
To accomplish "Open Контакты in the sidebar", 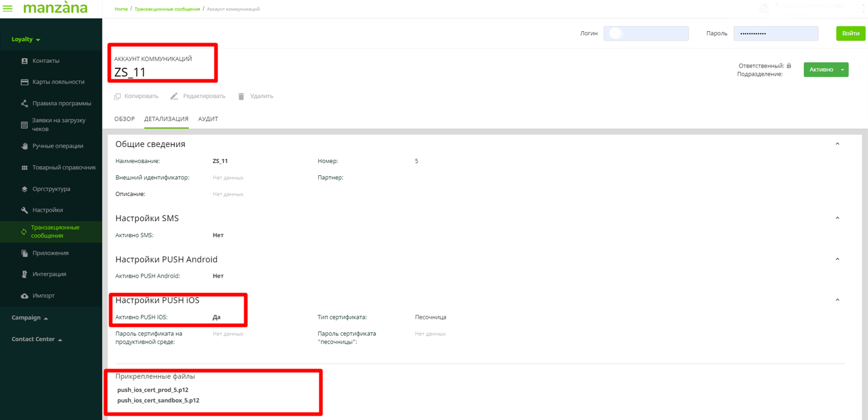I will 45,61.
